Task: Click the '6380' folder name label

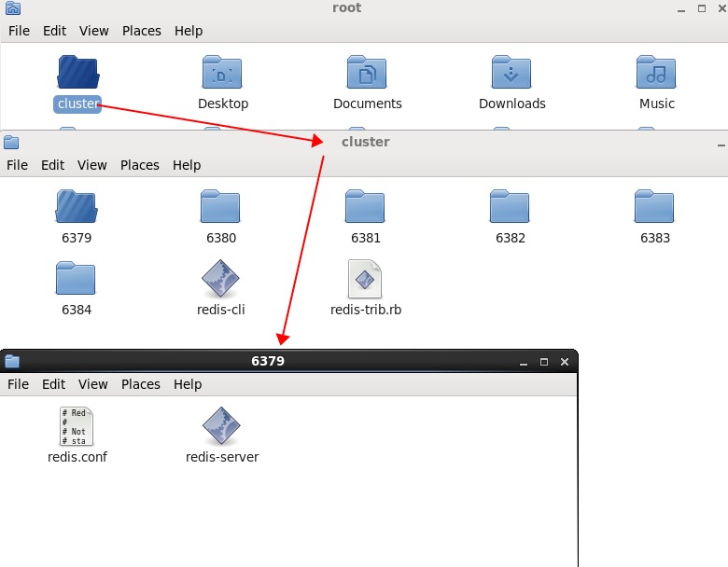Action: coord(221,238)
